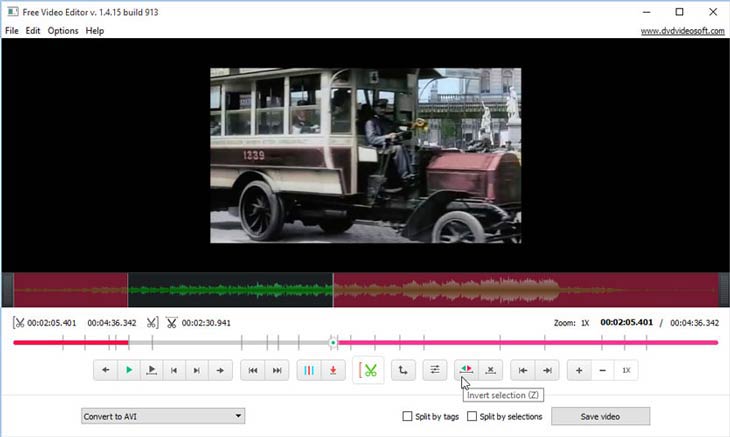Go to previous frame with bar-left-triangle button
The image size is (730, 437).
(x=174, y=370)
